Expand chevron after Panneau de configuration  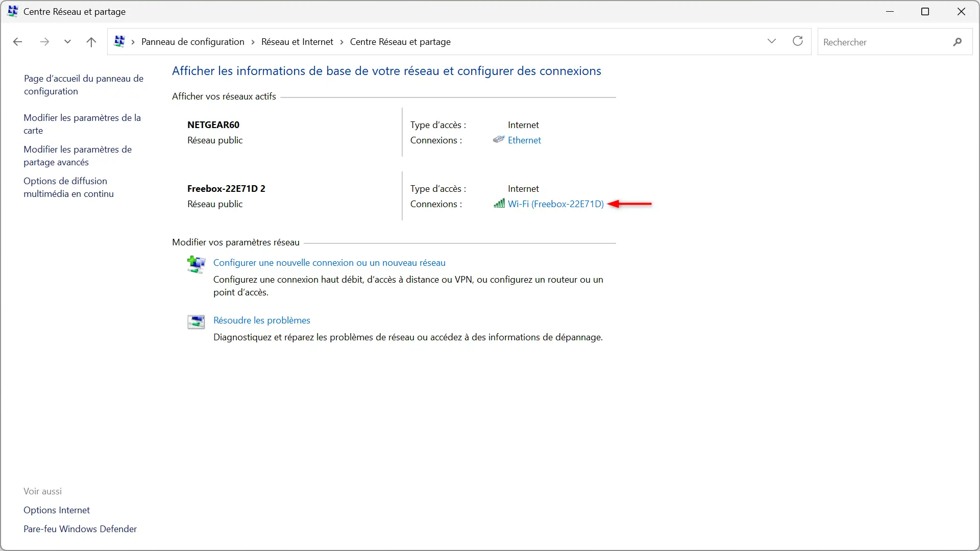pos(253,42)
